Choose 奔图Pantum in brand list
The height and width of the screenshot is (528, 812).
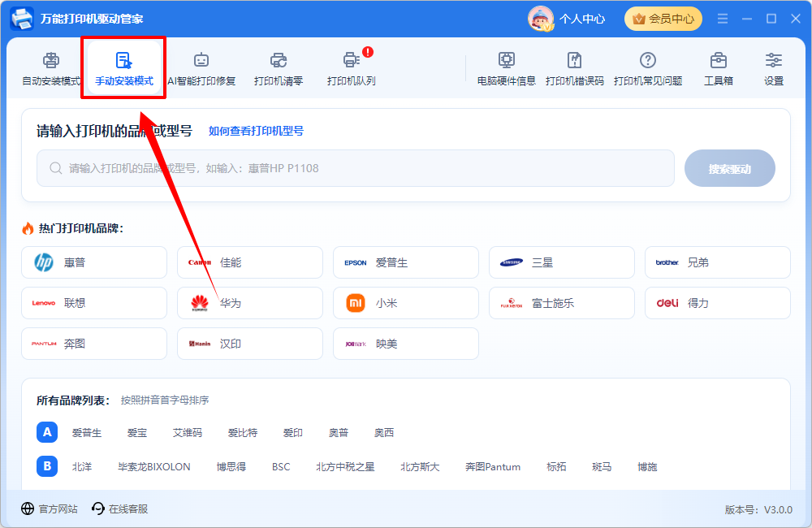click(x=493, y=467)
